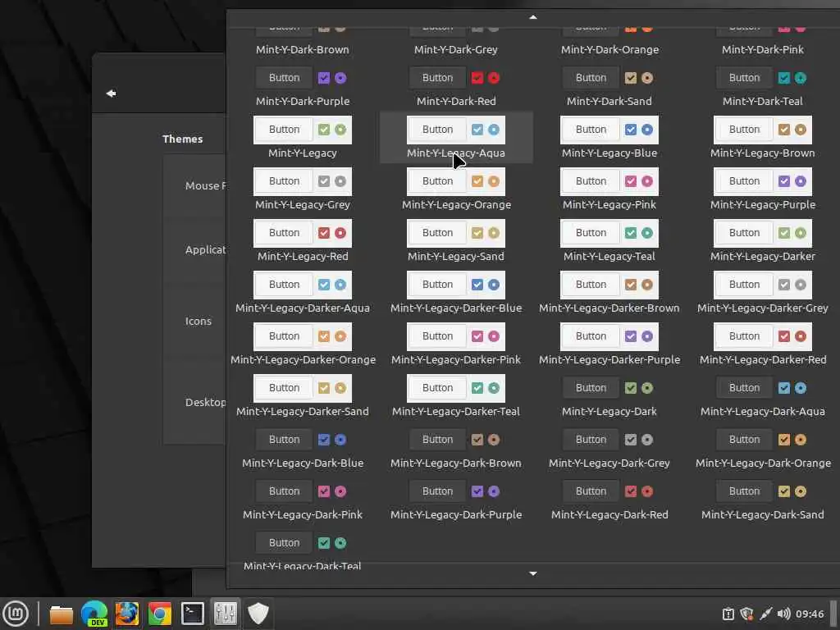Open the Linux Mint start menu
840x630 pixels.
click(x=16, y=614)
